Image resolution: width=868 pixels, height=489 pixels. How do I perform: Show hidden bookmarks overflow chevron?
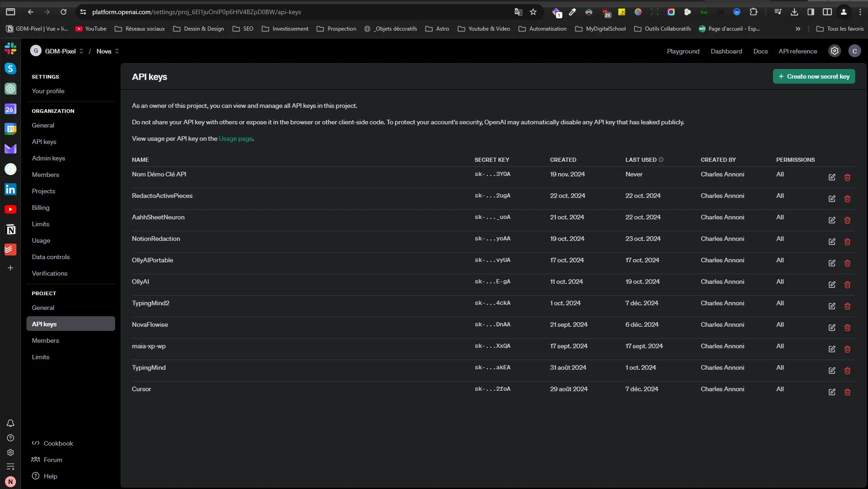tap(798, 29)
